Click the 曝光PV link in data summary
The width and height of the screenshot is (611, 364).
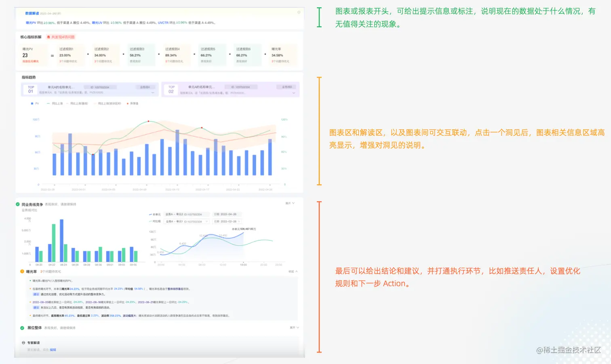pos(31,23)
